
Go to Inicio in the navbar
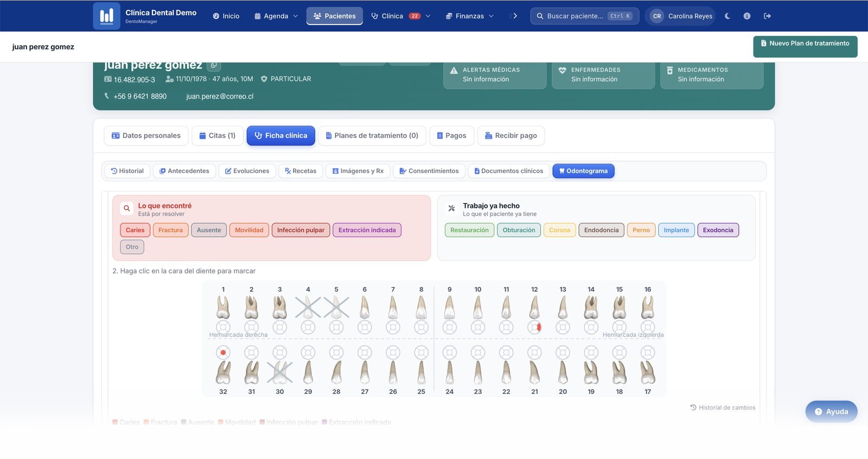(x=226, y=16)
